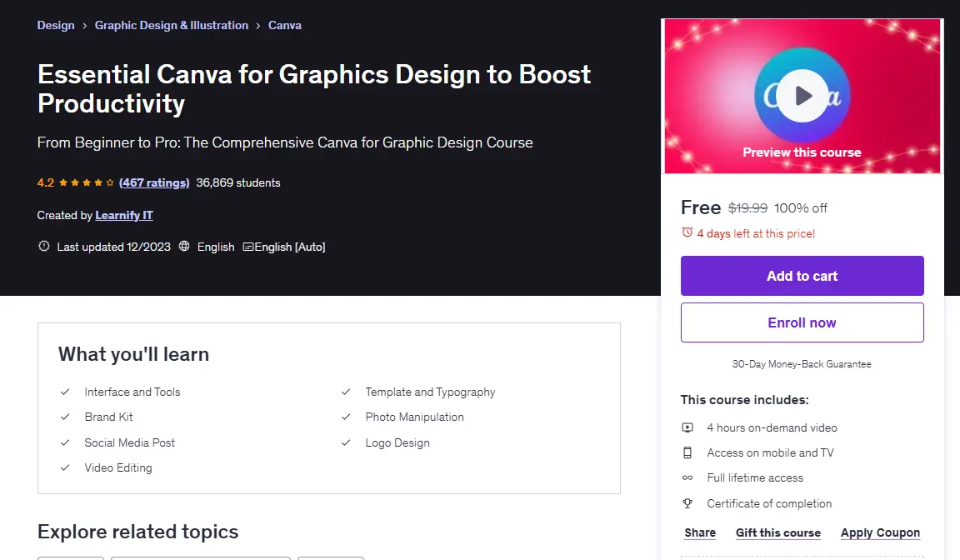Click the course subtitle 'From Beginner to Pro' text
The height and width of the screenshot is (560, 960).
click(285, 142)
